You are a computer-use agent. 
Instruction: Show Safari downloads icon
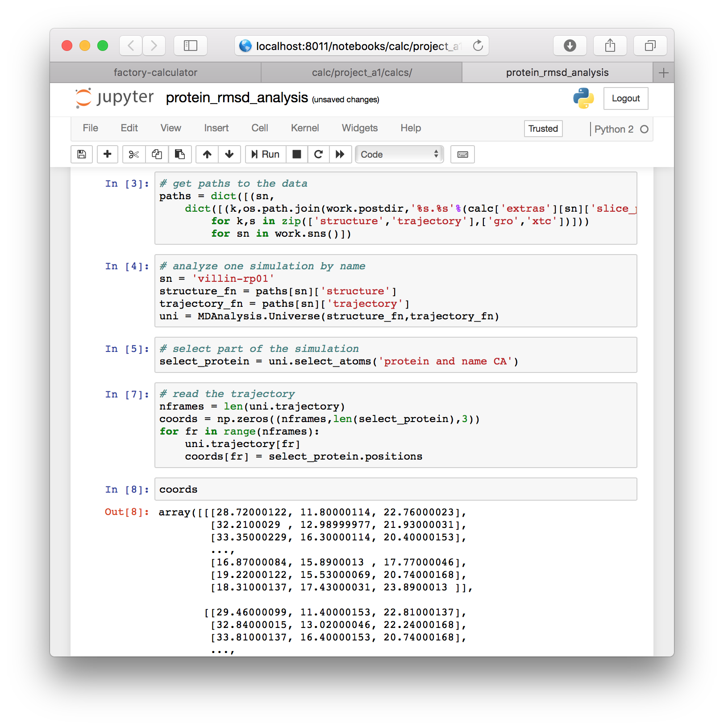(570, 46)
